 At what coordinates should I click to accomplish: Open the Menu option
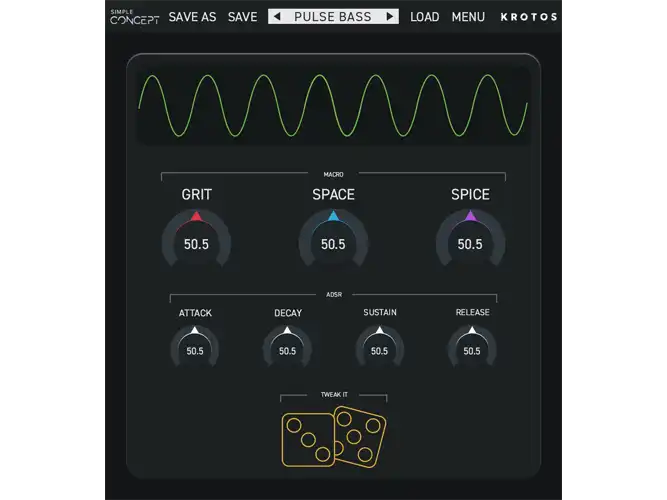(x=468, y=17)
